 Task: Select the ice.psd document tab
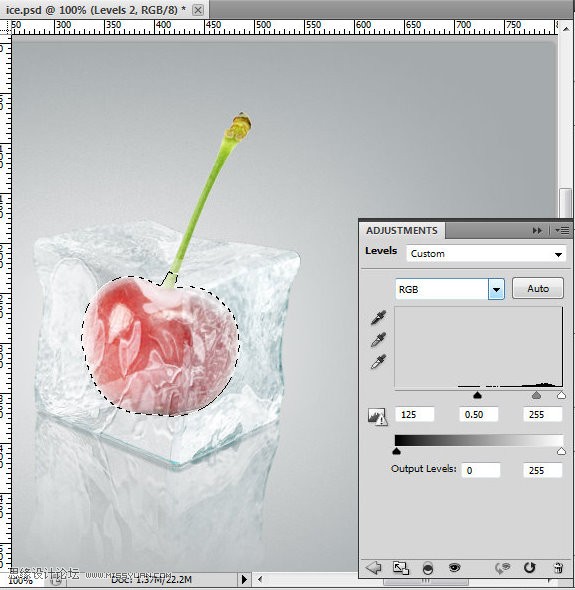click(x=96, y=9)
